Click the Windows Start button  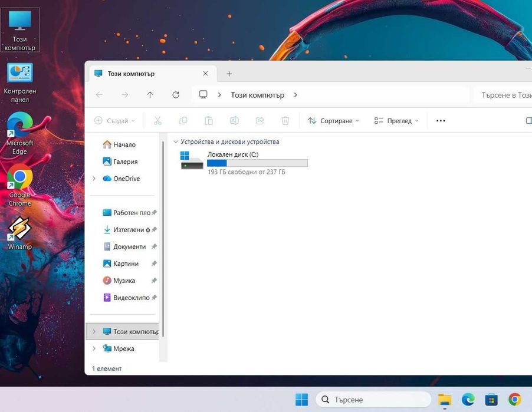tap(301, 400)
